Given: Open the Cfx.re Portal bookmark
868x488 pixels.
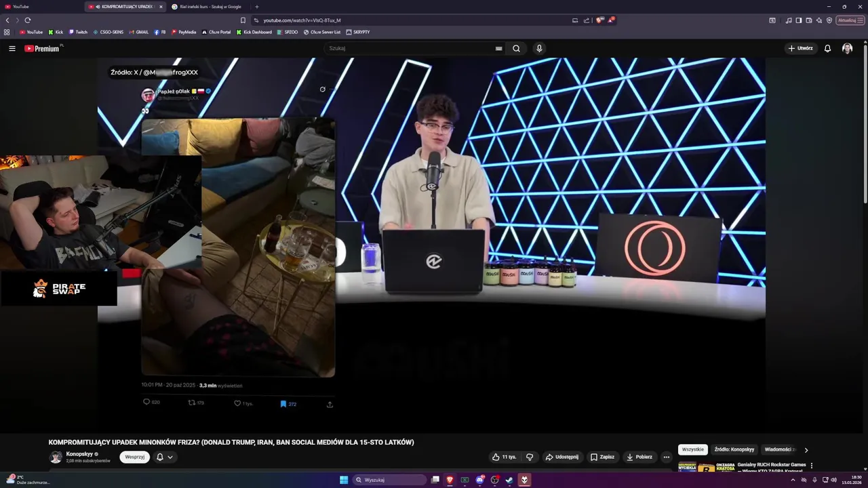Looking at the screenshot, I should (x=216, y=32).
